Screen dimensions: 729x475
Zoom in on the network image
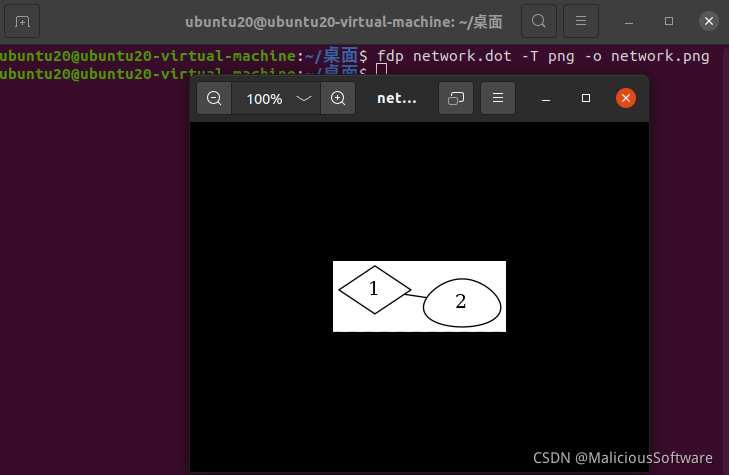click(338, 98)
